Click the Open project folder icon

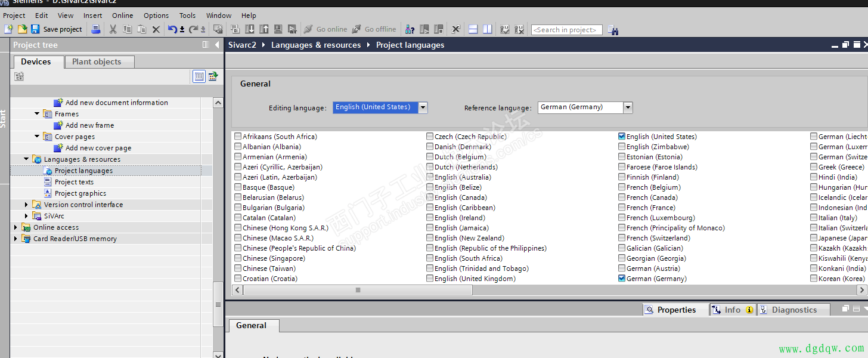pos(22,29)
